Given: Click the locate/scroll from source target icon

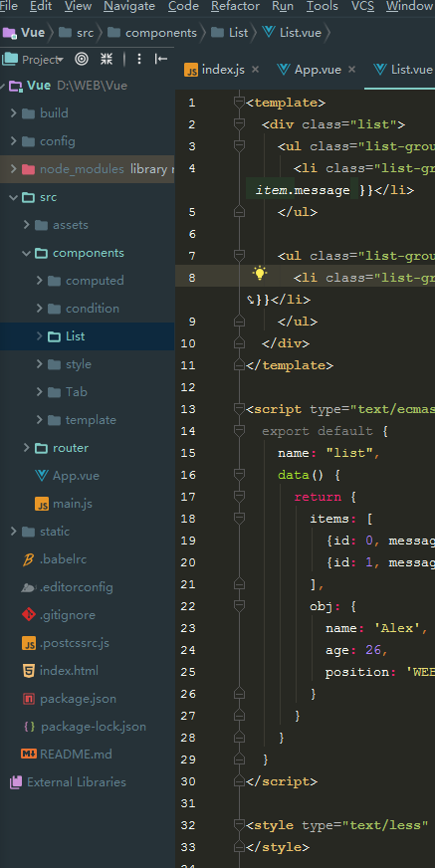Looking at the screenshot, I should [82, 60].
